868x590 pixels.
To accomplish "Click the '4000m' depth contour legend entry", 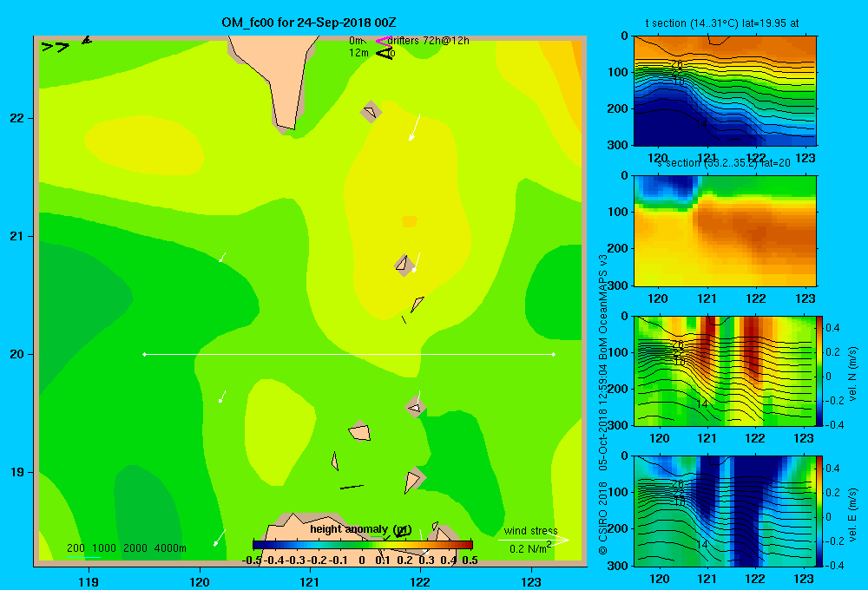I will point(170,548).
